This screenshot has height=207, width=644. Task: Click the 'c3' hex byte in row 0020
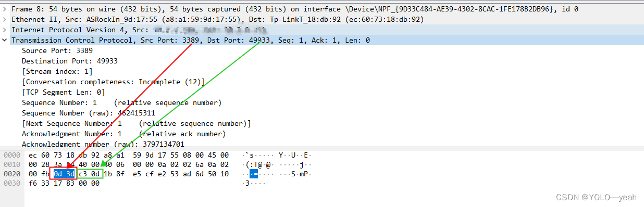point(83,174)
